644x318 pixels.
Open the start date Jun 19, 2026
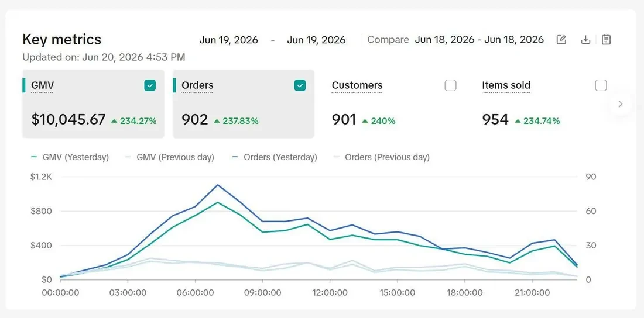click(x=229, y=40)
